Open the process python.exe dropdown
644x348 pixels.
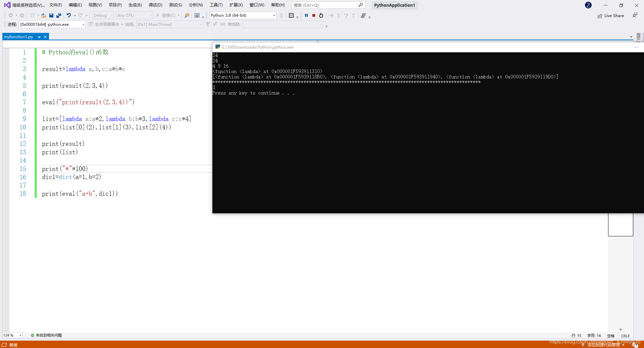pos(52,24)
